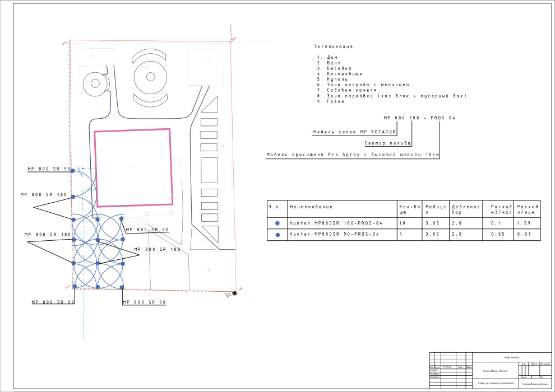Select the 'MP 800 180 – PROS 04' designation text
The height and width of the screenshot is (392, 555).
coord(419,118)
